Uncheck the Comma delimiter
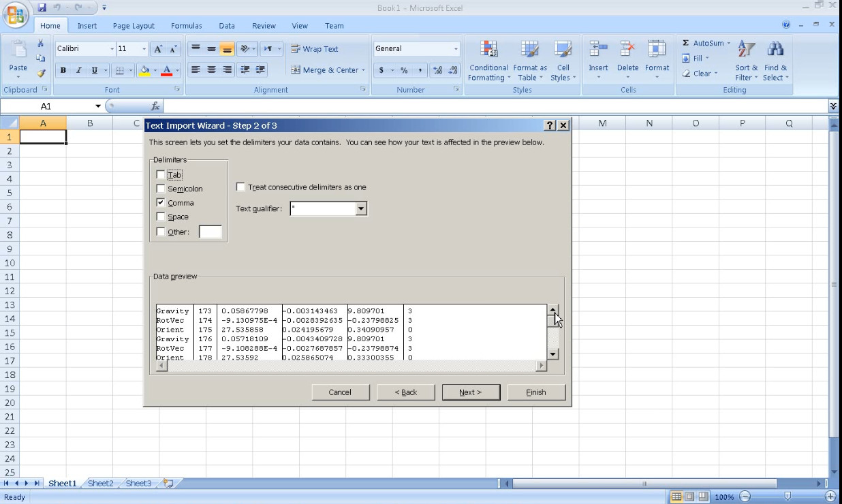This screenshot has height=504, width=842. click(x=161, y=202)
